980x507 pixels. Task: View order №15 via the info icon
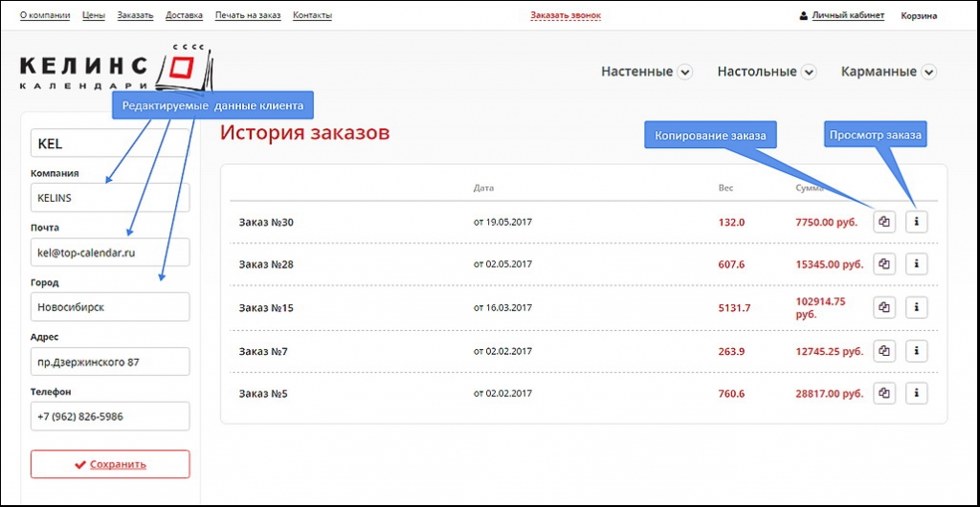click(917, 307)
